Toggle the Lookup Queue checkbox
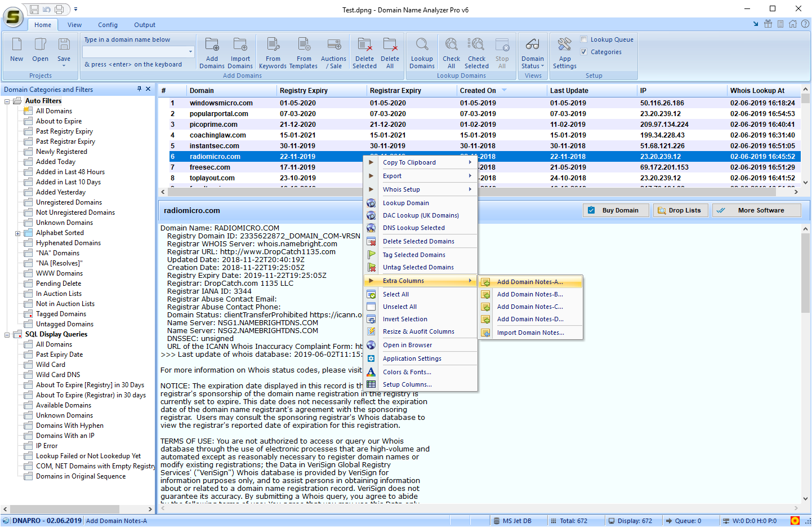Image resolution: width=812 pixels, height=527 pixels. coord(584,39)
